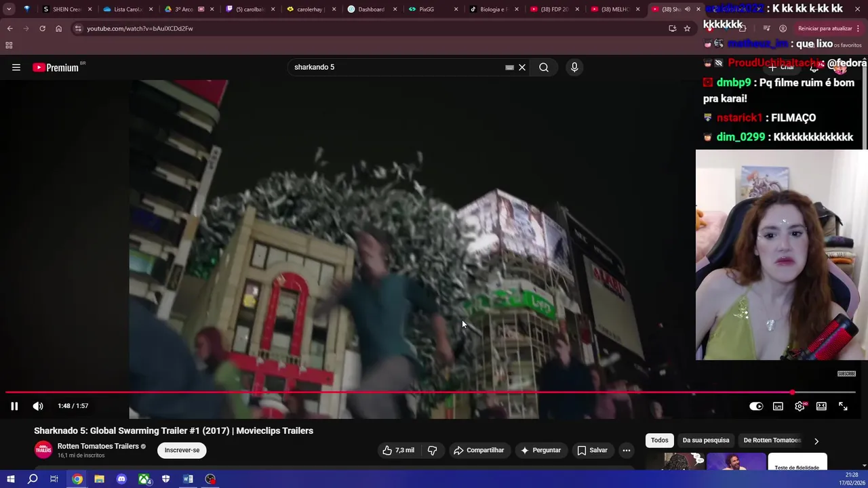Go to browser home page
This screenshot has width=868, height=488.
point(58,28)
